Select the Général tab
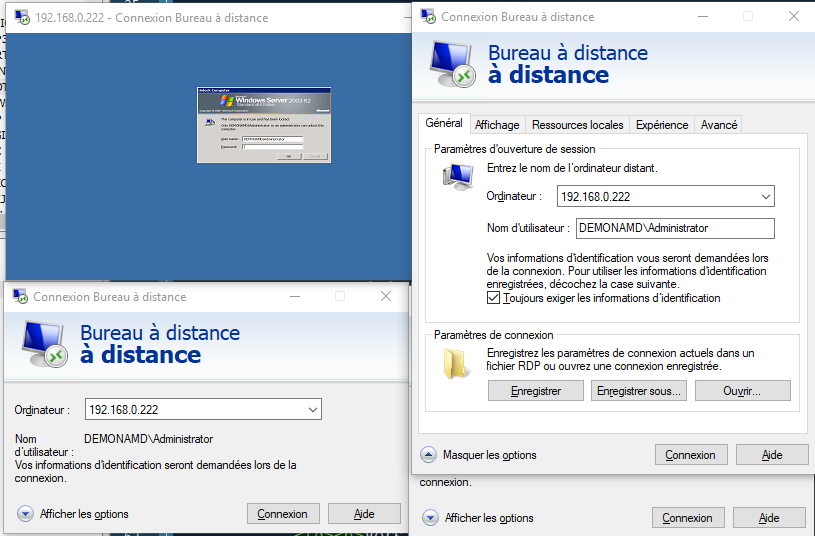This screenshot has width=815, height=536. pyautogui.click(x=444, y=123)
